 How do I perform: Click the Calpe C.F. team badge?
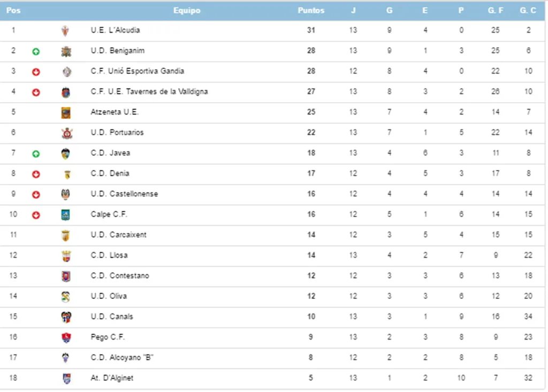pyautogui.click(x=65, y=215)
